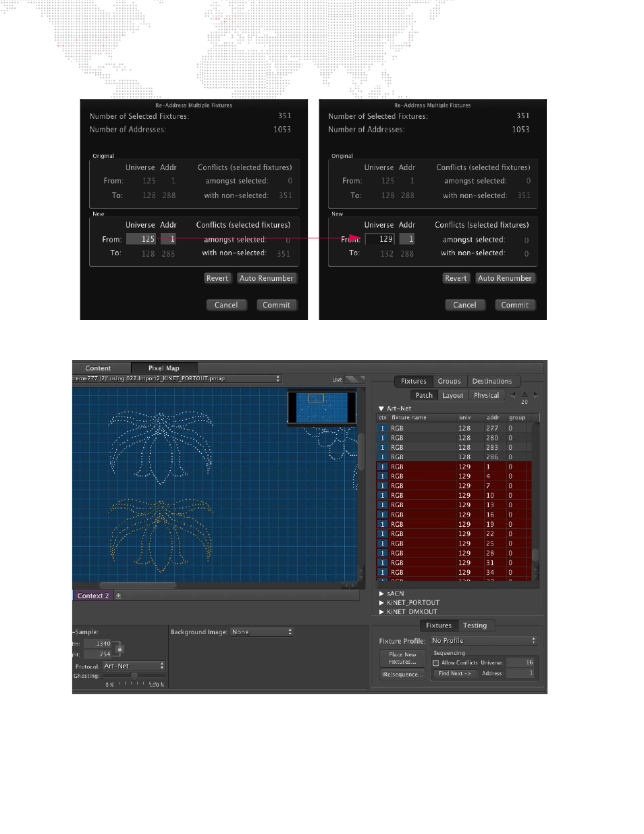The image size is (644, 834).
Task: Open the Background Image dropdown
Action: pyautogui.click(x=261, y=632)
